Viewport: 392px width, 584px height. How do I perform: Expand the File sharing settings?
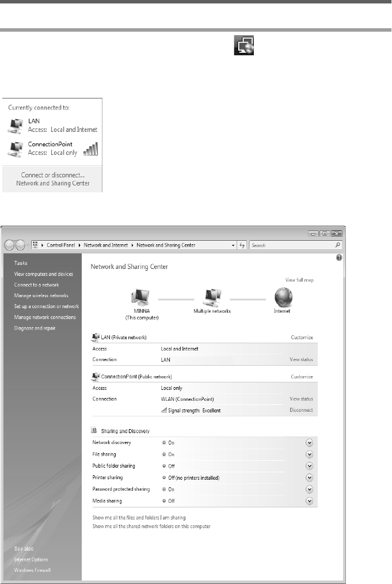pos(309,454)
